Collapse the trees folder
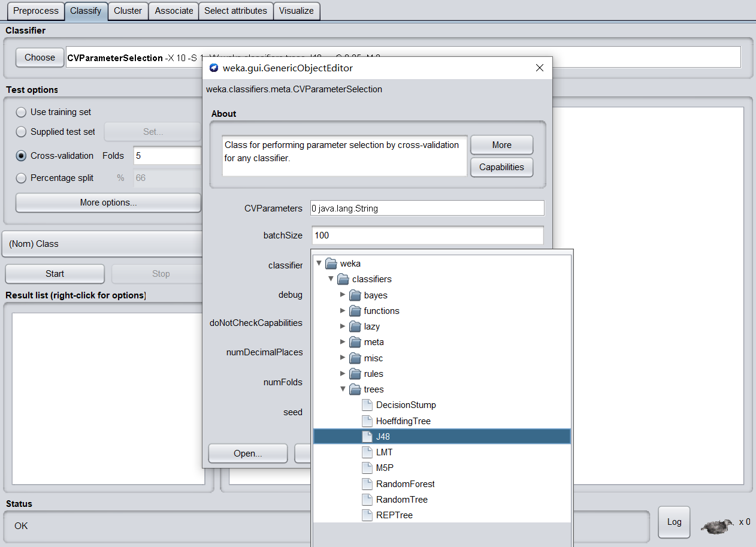The width and height of the screenshot is (756, 547). [x=343, y=389]
